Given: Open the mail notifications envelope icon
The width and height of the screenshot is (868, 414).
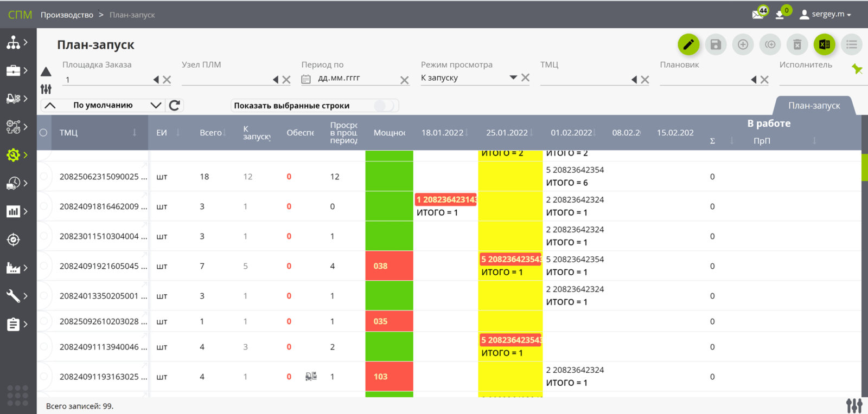Looking at the screenshot, I should [758, 14].
